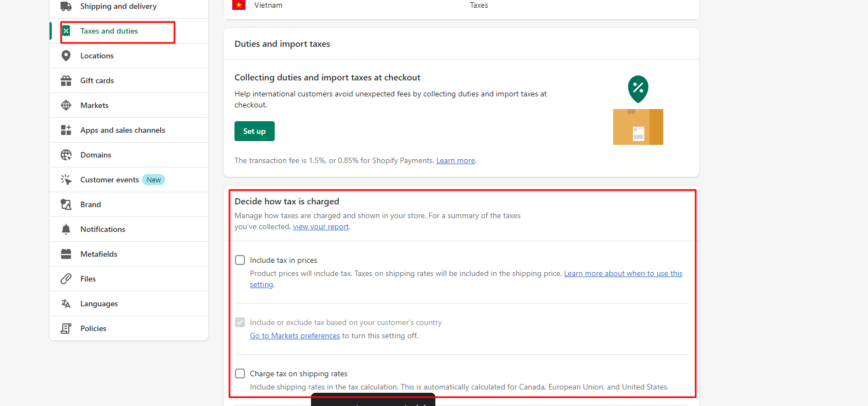Open the Domains settings
Viewport: 868px width, 406px height.
pyautogui.click(x=129, y=155)
